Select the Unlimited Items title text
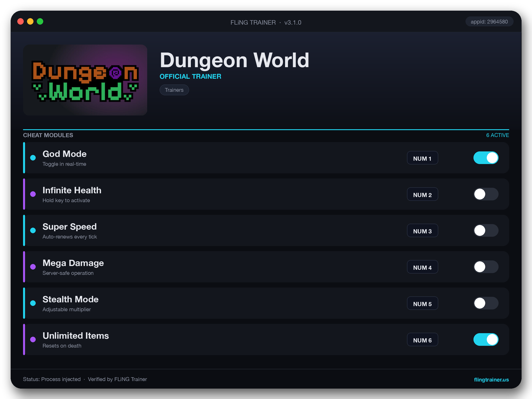The height and width of the screenshot is (399, 532). 76,336
